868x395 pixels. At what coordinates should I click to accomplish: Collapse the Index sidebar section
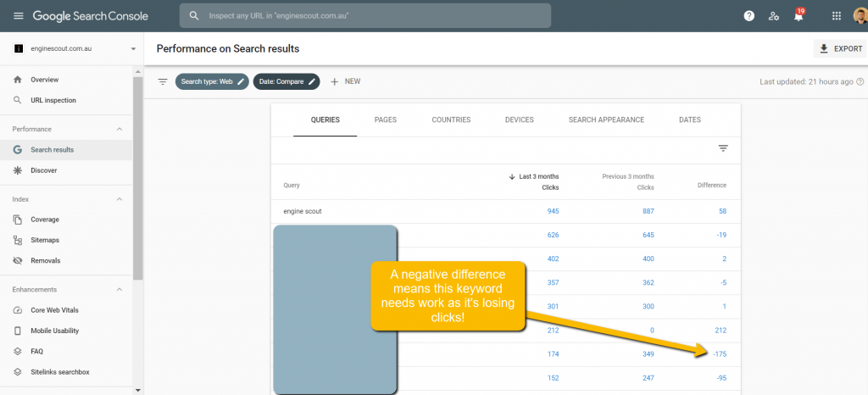119,199
